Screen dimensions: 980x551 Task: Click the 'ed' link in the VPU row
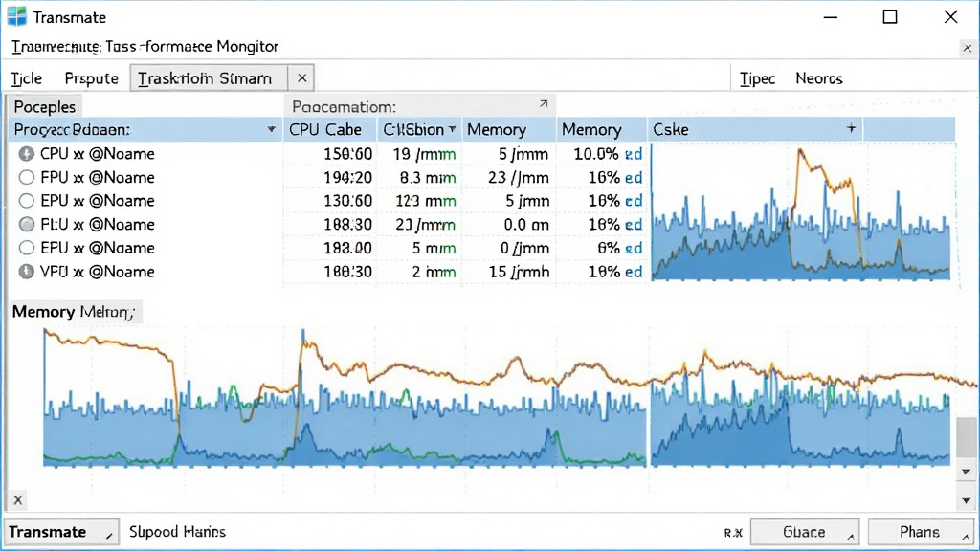(x=634, y=272)
